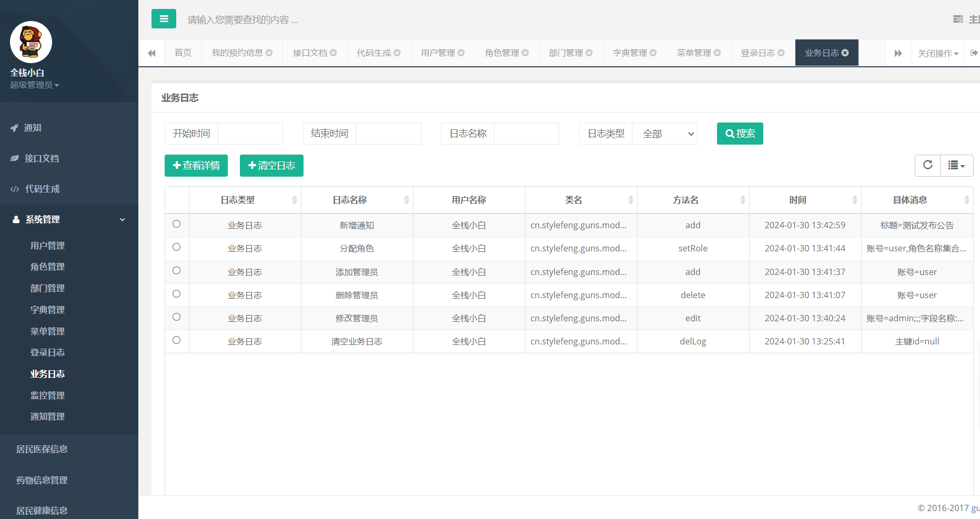Viewport: 980px width, 519px height.
Task: Select the 清空业务日志 log row radio
Action: click(177, 340)
